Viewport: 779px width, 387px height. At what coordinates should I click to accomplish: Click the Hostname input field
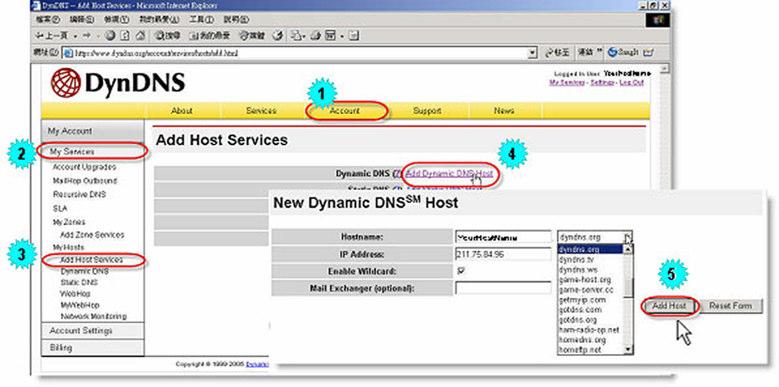(503, 237)
